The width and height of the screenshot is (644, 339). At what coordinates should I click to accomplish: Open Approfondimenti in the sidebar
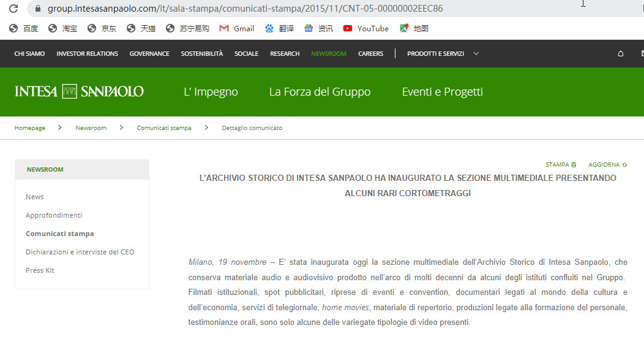pos(54,215)
